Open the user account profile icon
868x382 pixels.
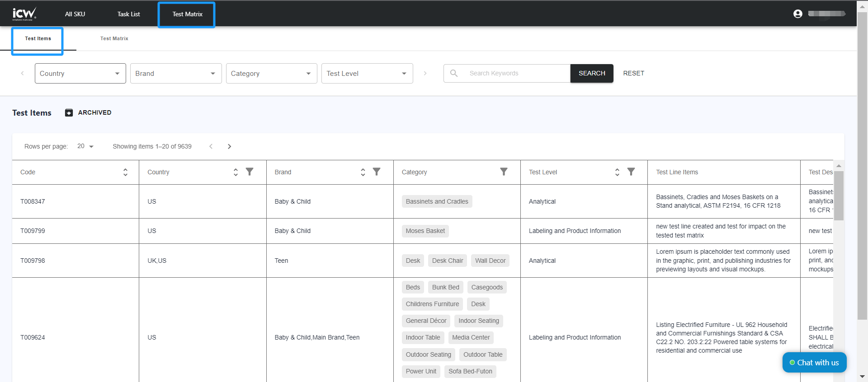pos(797,14)
